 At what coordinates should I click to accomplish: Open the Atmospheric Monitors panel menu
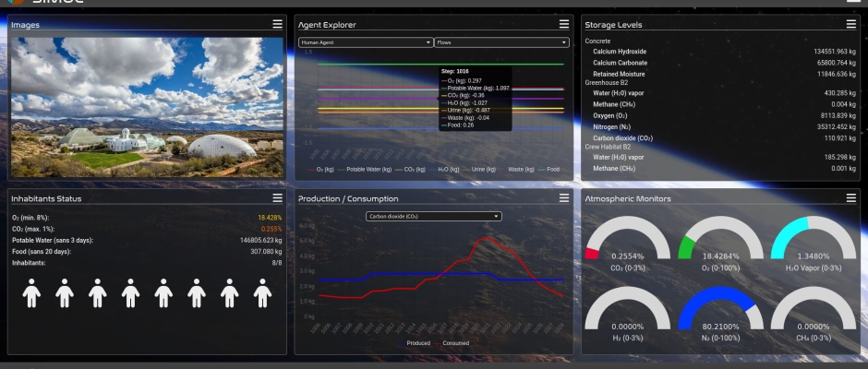click(x=850, y=197)
